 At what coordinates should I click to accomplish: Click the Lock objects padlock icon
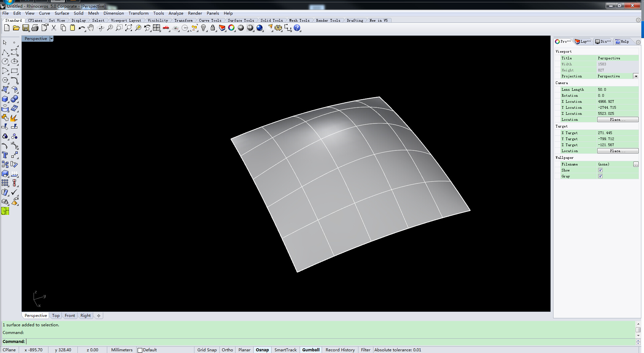coord(213,28)
